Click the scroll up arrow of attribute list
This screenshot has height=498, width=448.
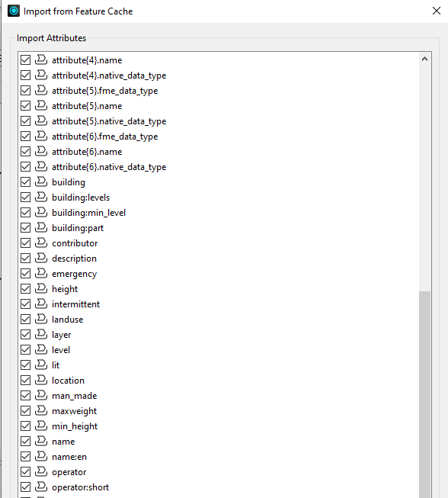pyautogui.click(x=424, y=59)
